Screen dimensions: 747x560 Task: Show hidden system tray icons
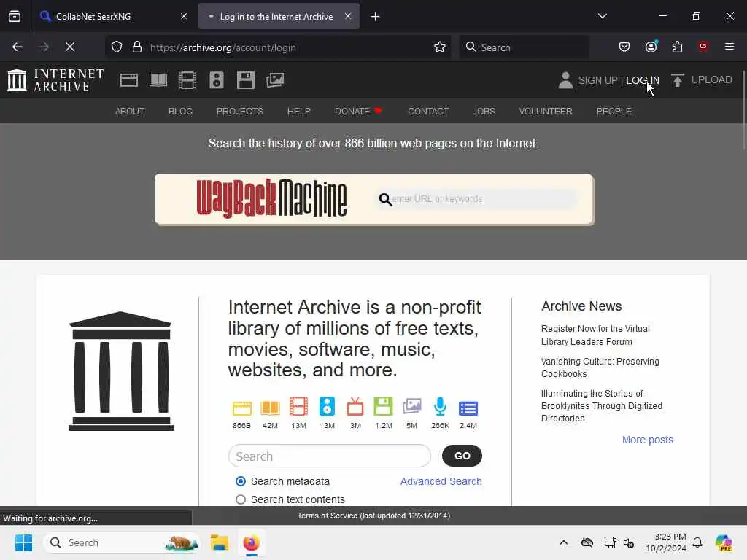coord(564,542)
